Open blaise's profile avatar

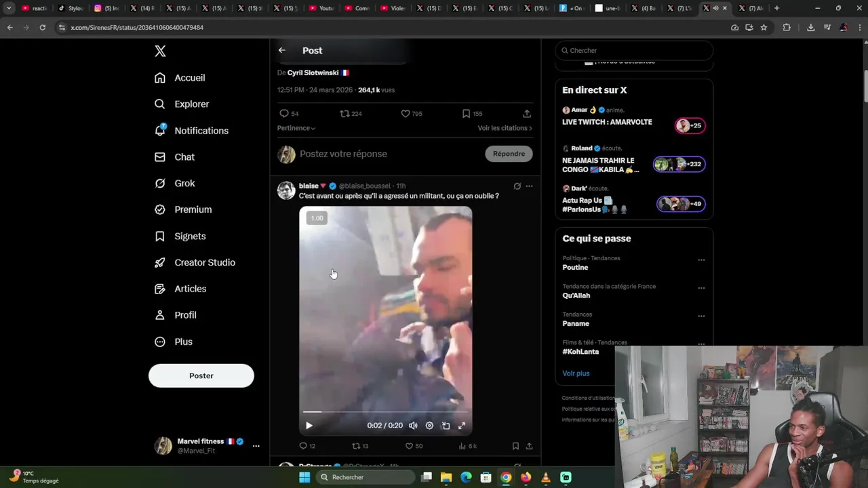[x=286, y=190]
